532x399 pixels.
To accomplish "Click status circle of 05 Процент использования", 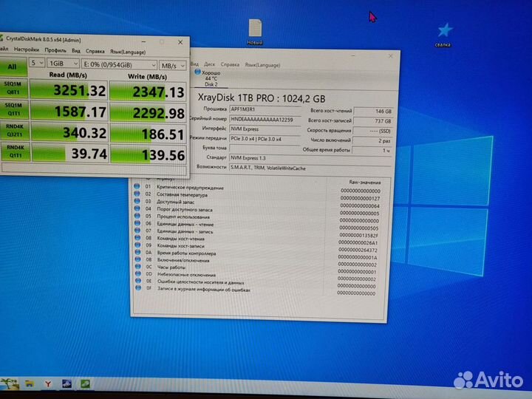I will coord(137,216).
